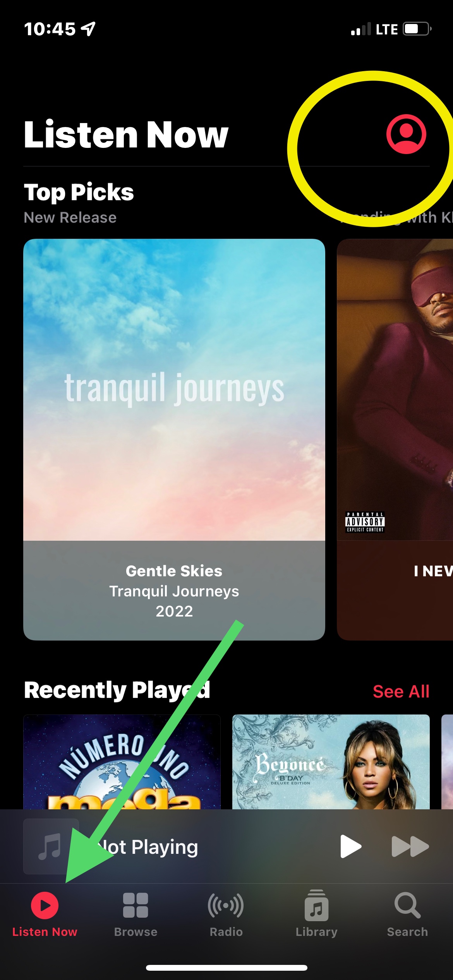
Task: Tap the location arrow beside the clock
Action: click(x=88, y=29)
